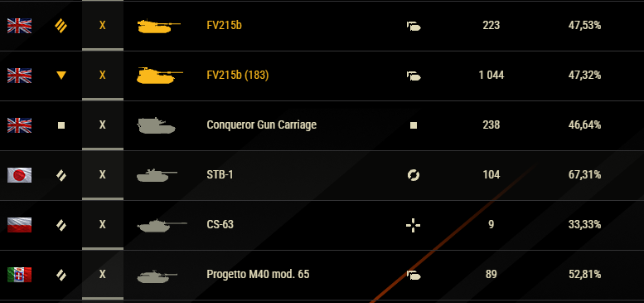Click the UK flag in FV215b row
This screenshot has width=644, height=303.
[x=19, y=26]
